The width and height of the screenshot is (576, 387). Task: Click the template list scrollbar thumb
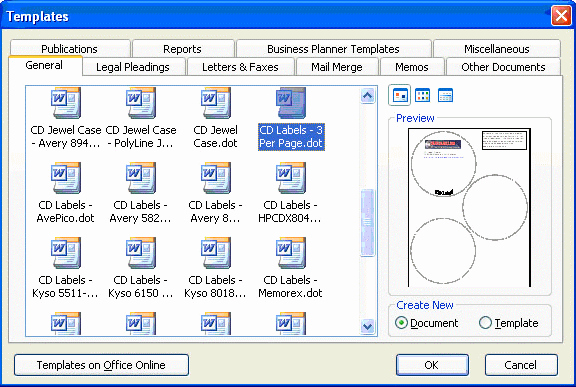tap(367, 223)
